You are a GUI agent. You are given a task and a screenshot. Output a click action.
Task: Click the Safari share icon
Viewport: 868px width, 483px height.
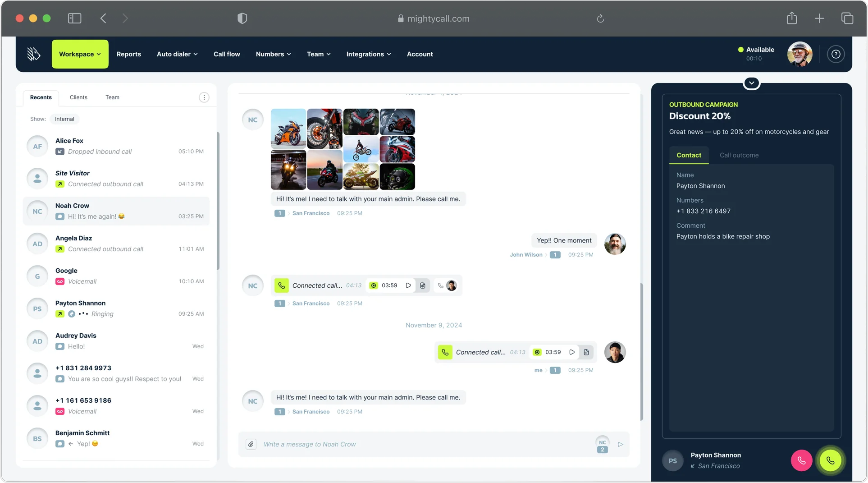pyautogui.click(x=792, y=18)
